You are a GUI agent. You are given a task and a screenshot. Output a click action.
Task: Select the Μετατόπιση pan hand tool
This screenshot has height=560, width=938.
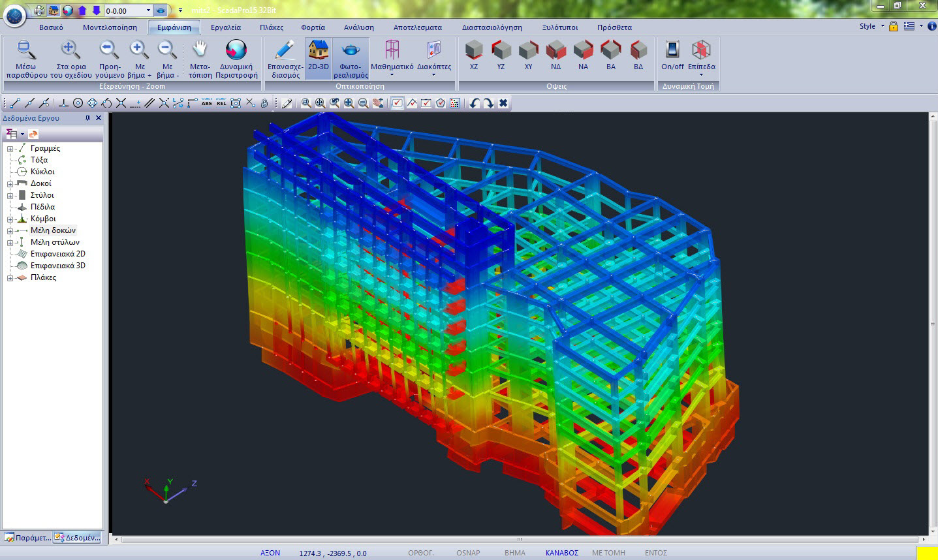[x=200, y=50]
